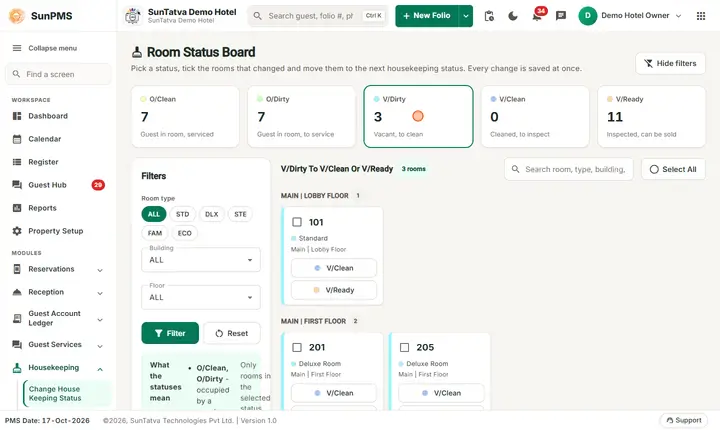Choose the FAM room type chip
This screenshot has height=430, width=720.
(x=155, y=233)
